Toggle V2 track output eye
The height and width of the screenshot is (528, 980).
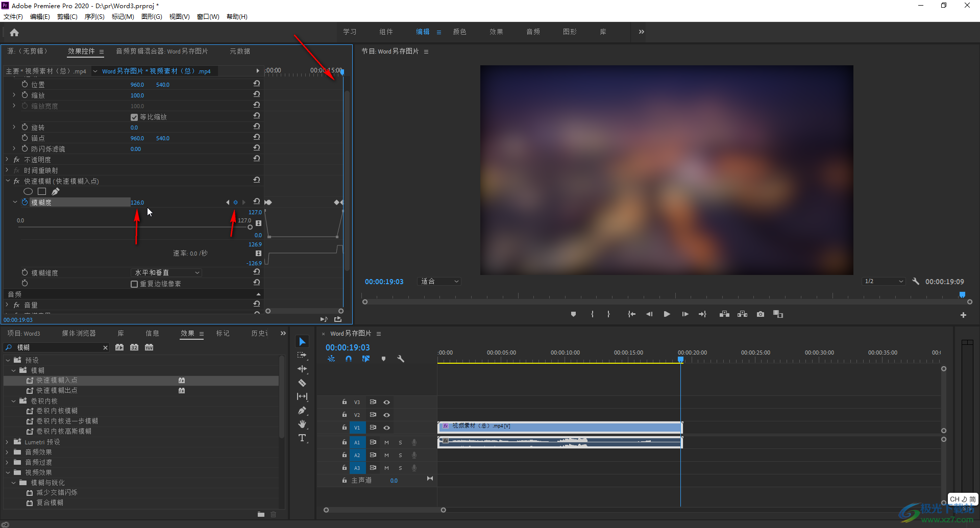(x=386, y=415)
